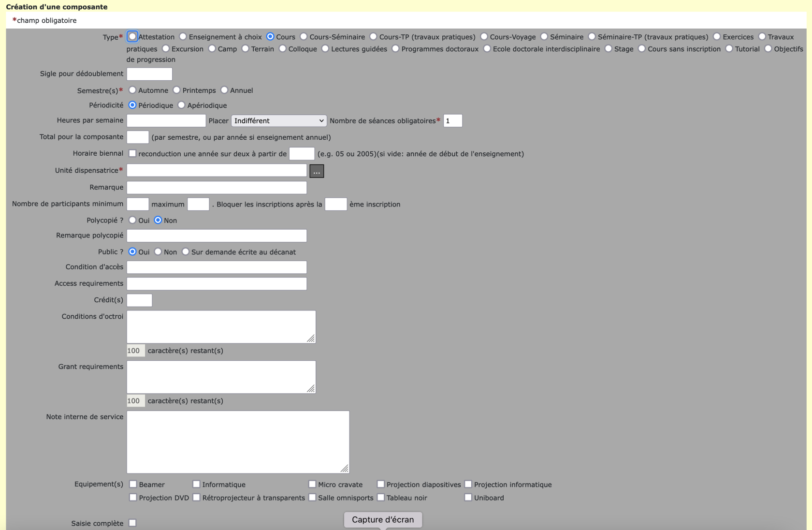Viewport: 812px width, 530px height.
Task: Open the Placer dropdown showing Indifférent
Action: pos(279,121)
